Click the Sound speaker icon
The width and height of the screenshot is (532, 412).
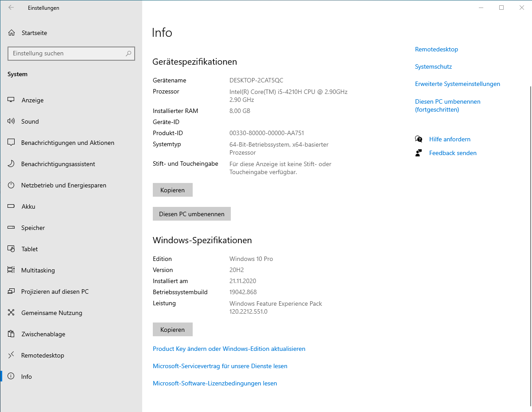[12, 121]
